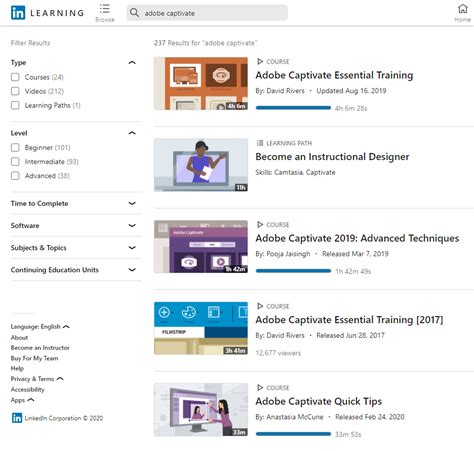Go to Home via house icon
Image resolution: width=474 pixels, height=451 pixels.
(463, 9)
